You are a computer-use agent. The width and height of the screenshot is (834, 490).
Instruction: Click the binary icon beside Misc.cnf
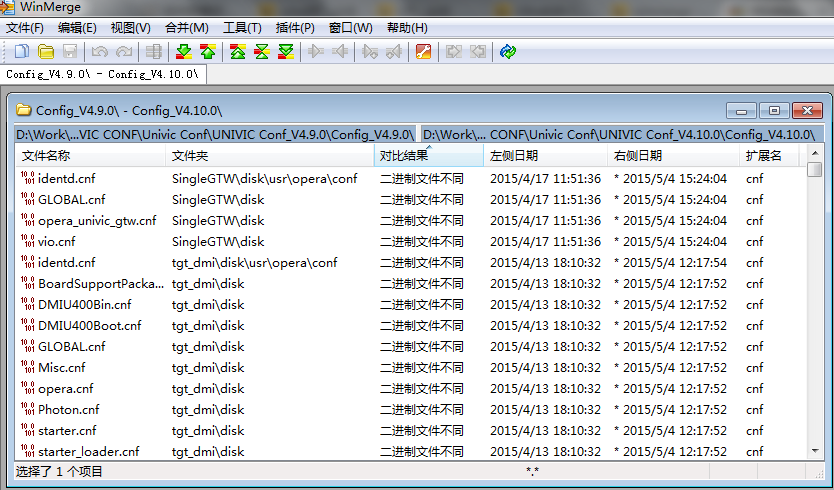28,367
